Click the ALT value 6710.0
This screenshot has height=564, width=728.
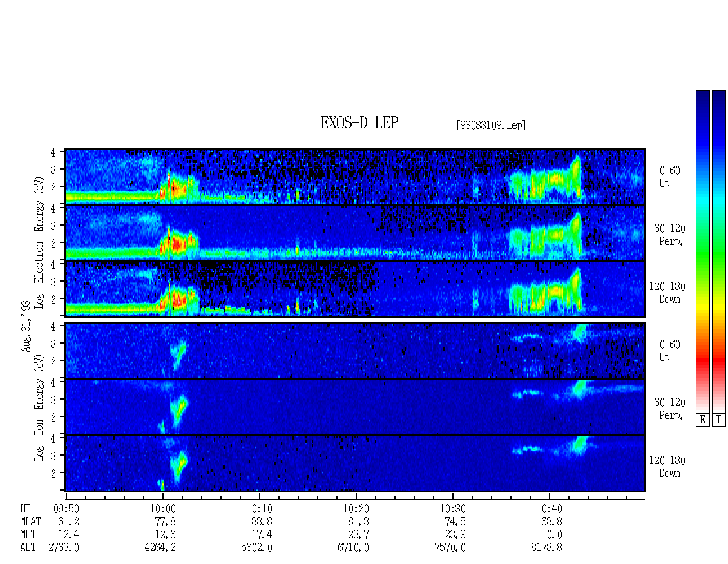point(353,548)
